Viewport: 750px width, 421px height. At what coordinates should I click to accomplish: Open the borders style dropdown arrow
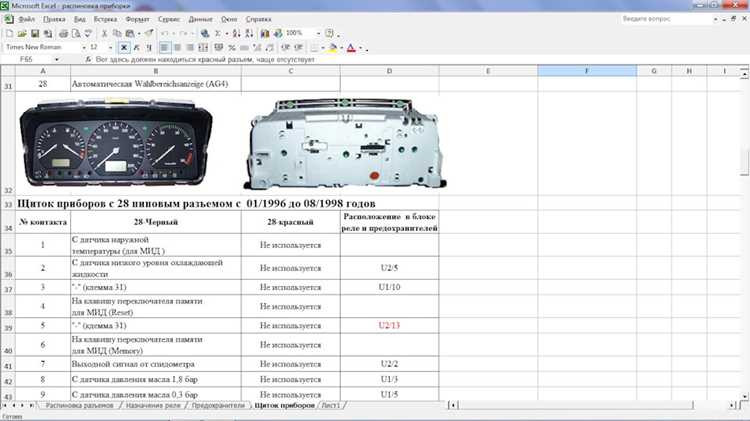click(322, 48)
